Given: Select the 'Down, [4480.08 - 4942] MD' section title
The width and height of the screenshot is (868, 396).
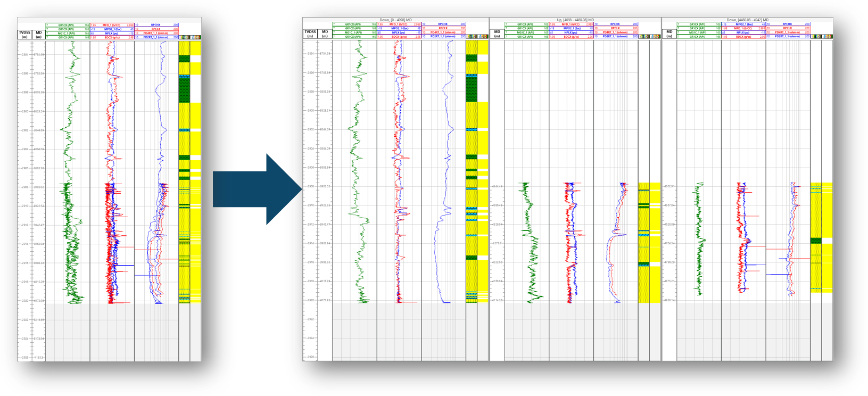Looking at the screenshot, I should click(x=747, y=20).
